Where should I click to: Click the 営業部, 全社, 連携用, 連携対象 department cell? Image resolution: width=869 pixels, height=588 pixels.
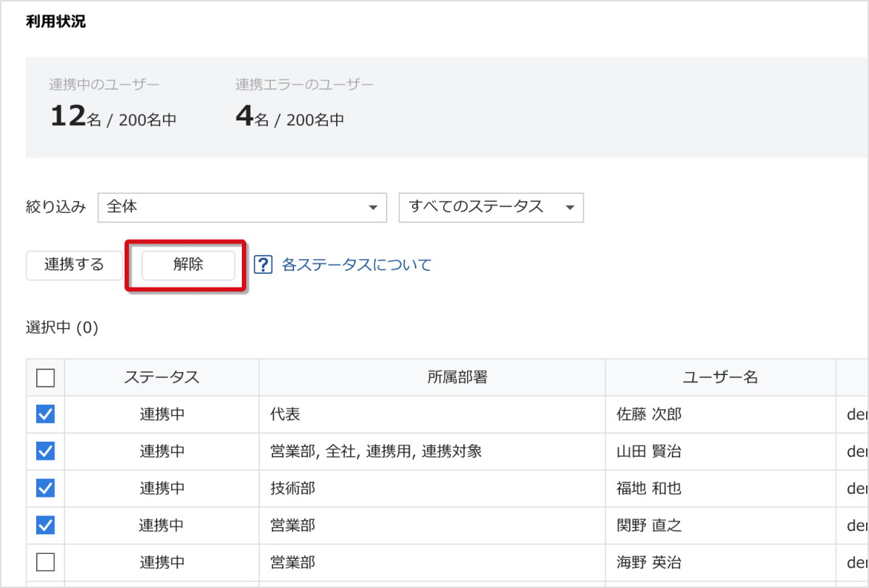[x=371, y=451]
